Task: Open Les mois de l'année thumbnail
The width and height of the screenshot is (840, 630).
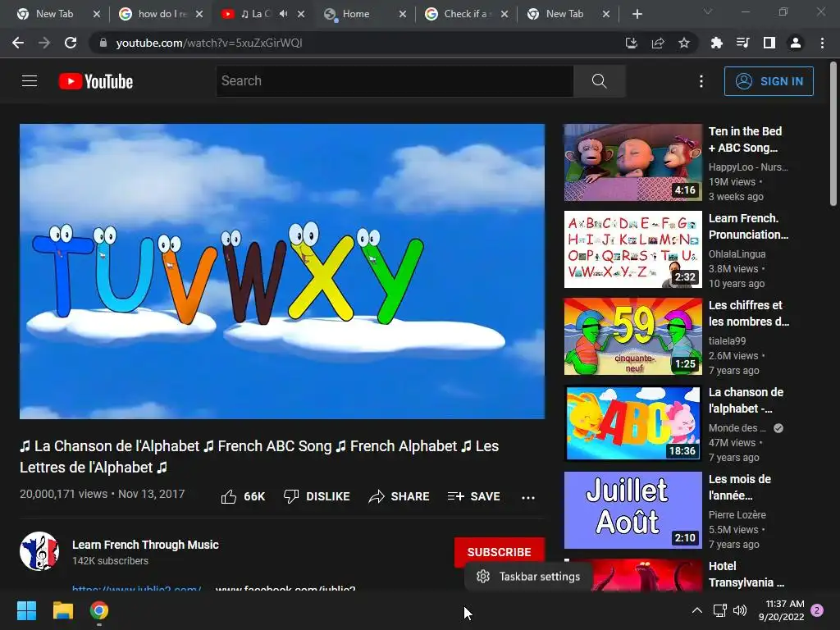Action: (632, 510)
